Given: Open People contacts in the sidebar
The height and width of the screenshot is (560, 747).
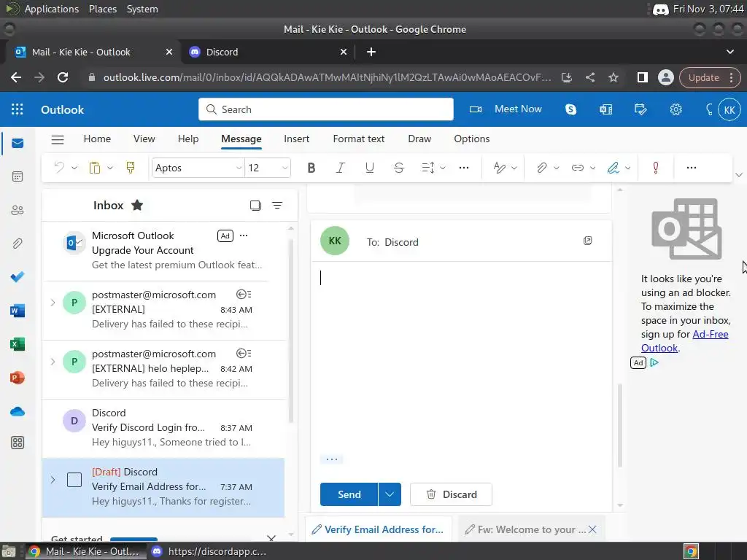Looking at the screenshot, I should [18, 210].
